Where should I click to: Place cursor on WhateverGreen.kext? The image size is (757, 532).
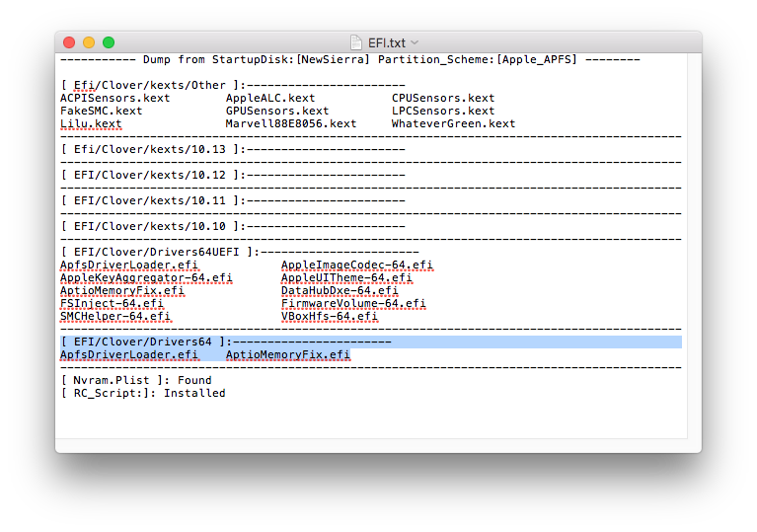click(x=453, y=123)
